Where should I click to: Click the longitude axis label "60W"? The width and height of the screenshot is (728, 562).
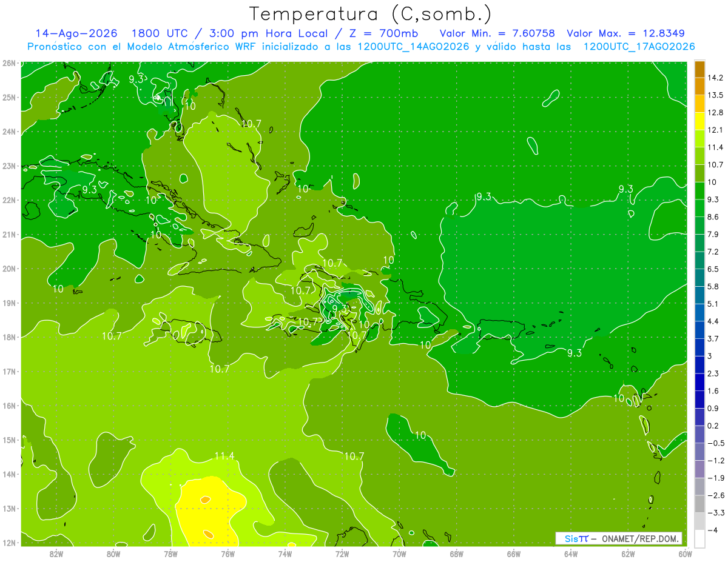(x=685, y=553)
